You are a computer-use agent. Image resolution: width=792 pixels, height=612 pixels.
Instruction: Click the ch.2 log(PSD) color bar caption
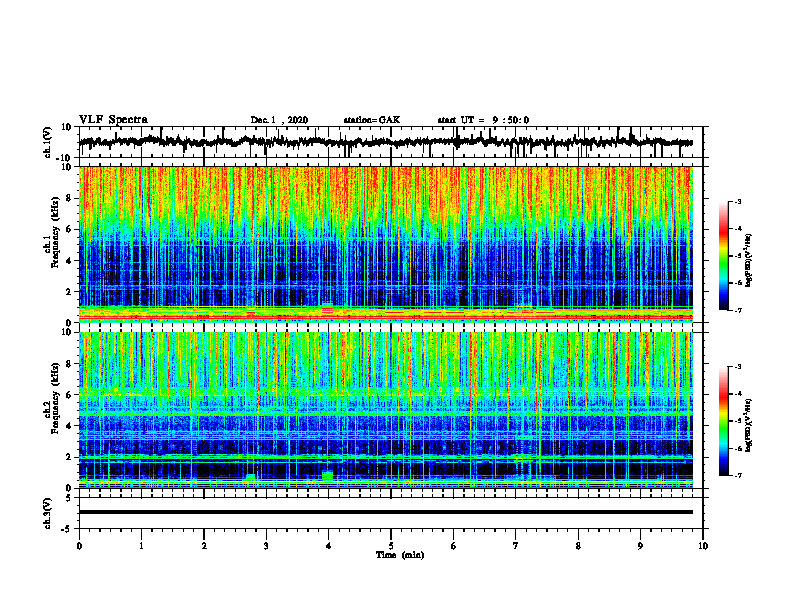point(748,425)
